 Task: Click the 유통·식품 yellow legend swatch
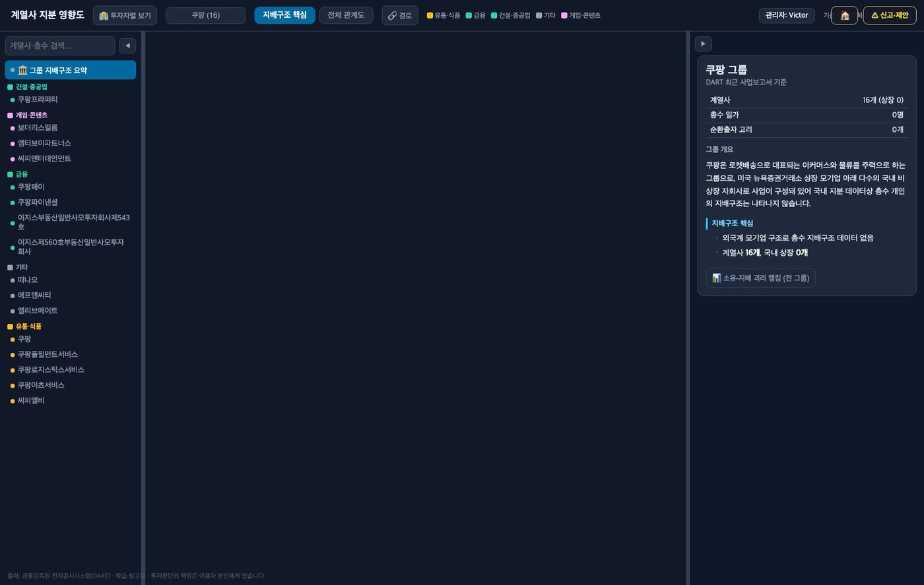pyautogui.click(x=430, y=15)
